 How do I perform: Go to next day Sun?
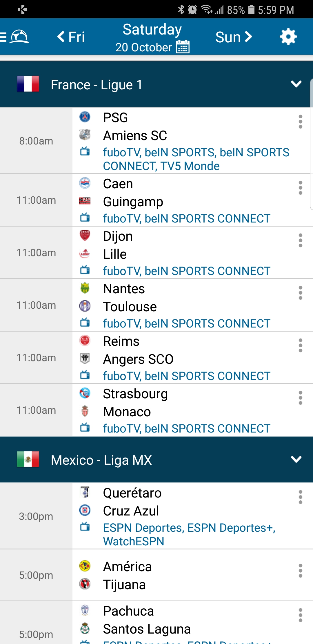click(x=234, y=37)
